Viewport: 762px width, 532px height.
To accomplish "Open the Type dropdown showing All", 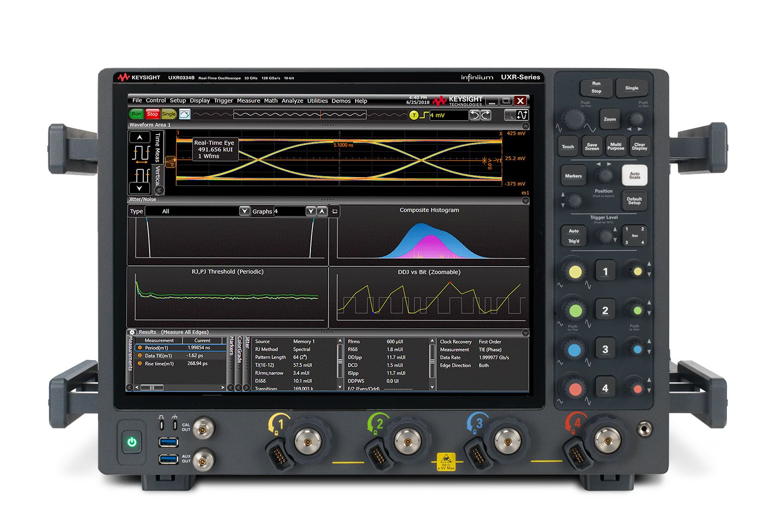I will (x=244, y=211).
